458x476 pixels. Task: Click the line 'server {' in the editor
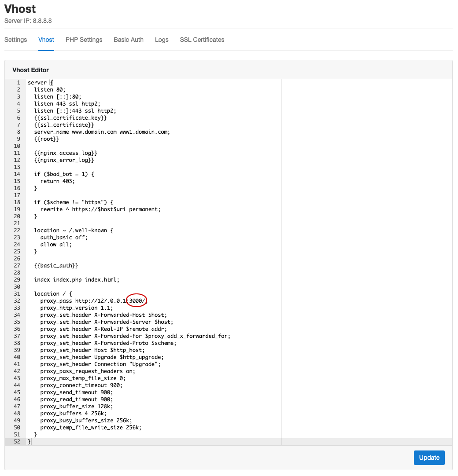point(41,83)
